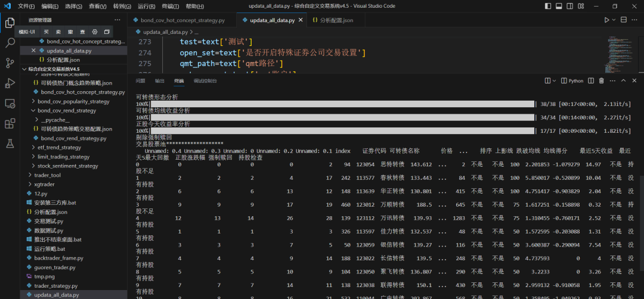Open 选择(S) menu
This screenshot has height=299, width=644.
point(73,6)
